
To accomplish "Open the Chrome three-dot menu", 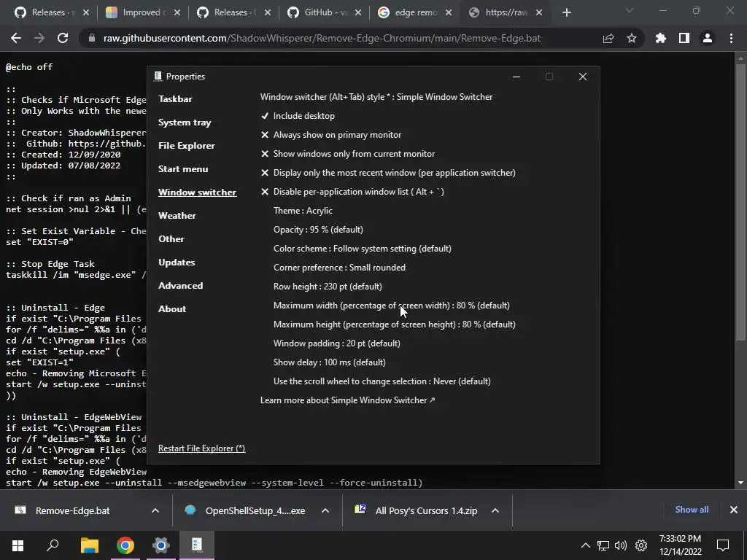I will coord(731,38).
